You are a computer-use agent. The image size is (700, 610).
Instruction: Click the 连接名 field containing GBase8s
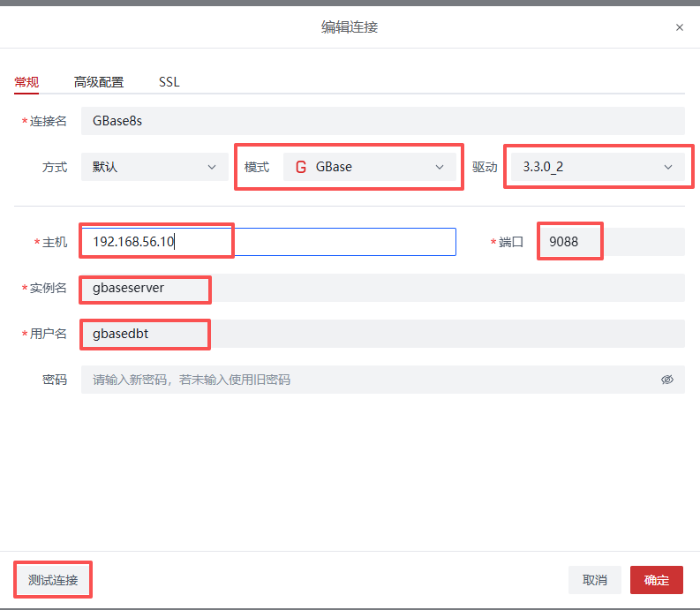point(382,121)
